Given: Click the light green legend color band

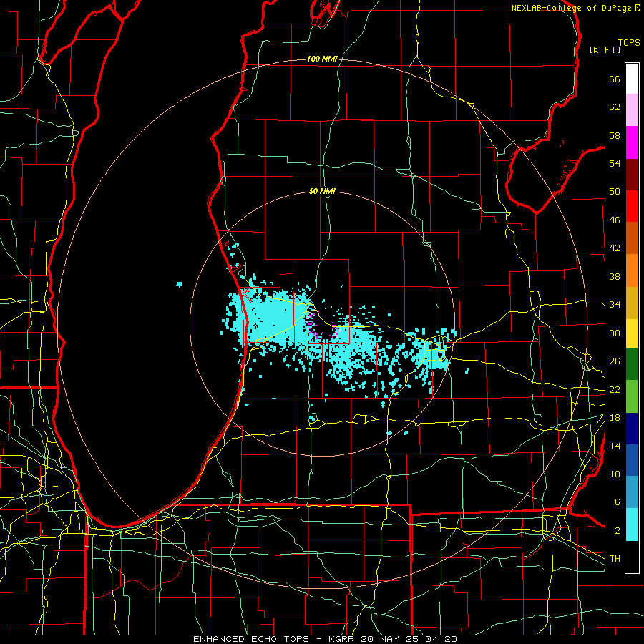Looking at the screenshot, I should pos(632,396).
